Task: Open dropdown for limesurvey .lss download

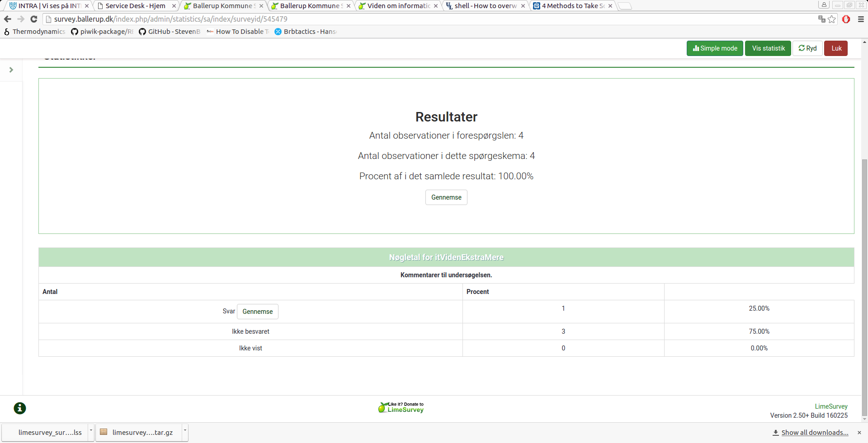Action: click(91, 431)
